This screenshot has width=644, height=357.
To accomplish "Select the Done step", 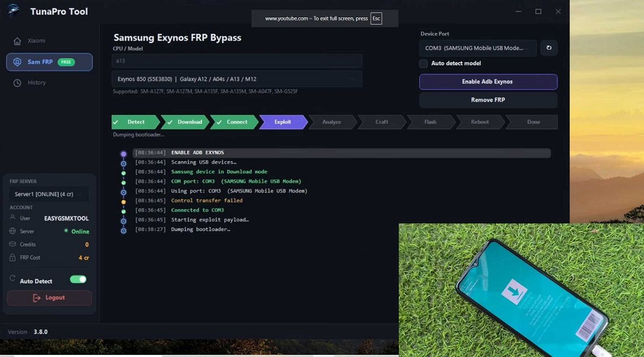I will (533, 122).
